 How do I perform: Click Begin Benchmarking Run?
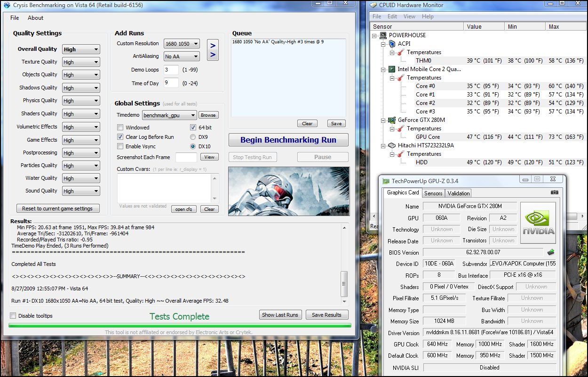tap(288, 140)
